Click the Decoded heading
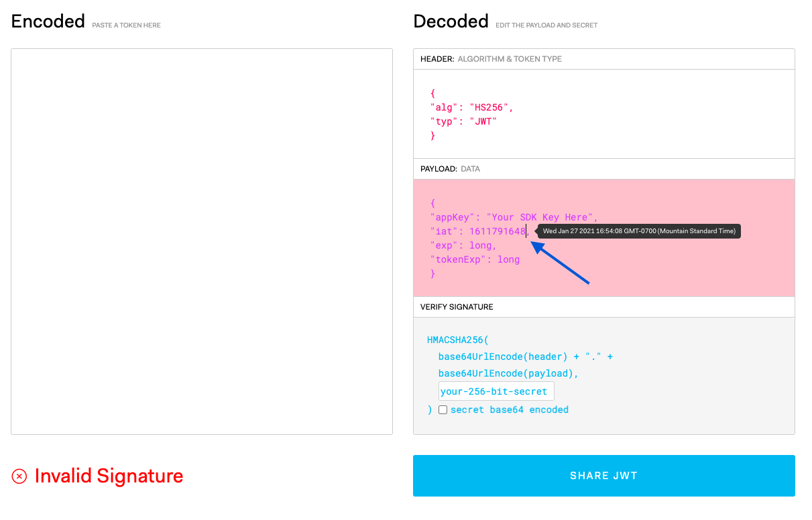The height and width of the screenshot is (520, 812). click(x=451, y=21)
